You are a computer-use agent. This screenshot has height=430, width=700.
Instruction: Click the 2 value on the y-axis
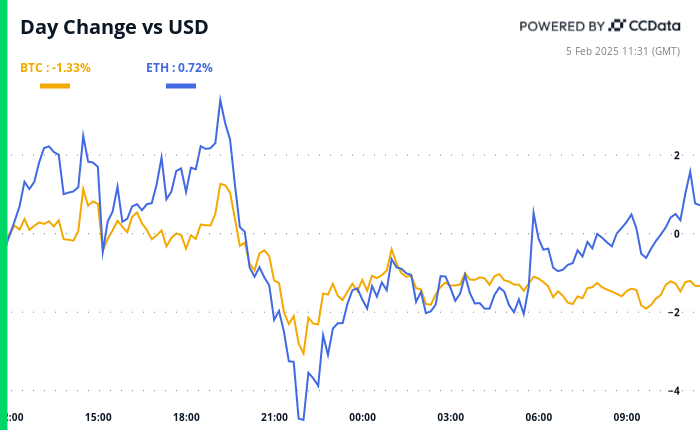pyautogui.click(x=676, y=156)
